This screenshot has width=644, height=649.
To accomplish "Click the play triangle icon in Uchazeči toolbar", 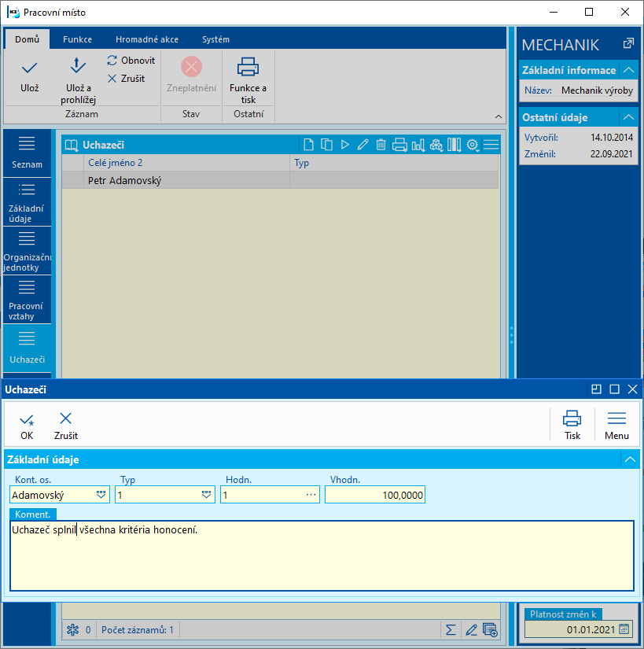I will [x=344, y=145].
